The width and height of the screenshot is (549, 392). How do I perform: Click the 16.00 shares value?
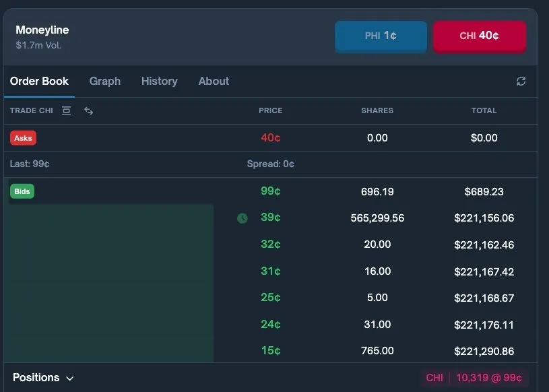click(x=377, y=271)
